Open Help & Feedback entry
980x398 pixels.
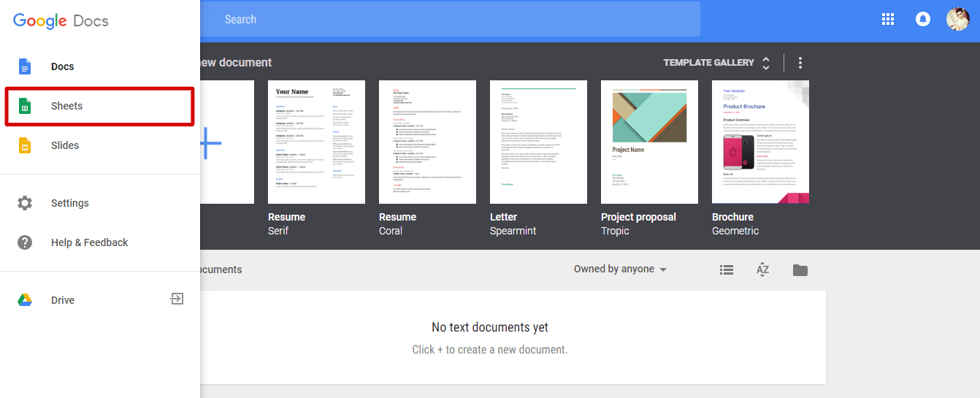pos(100,242)
